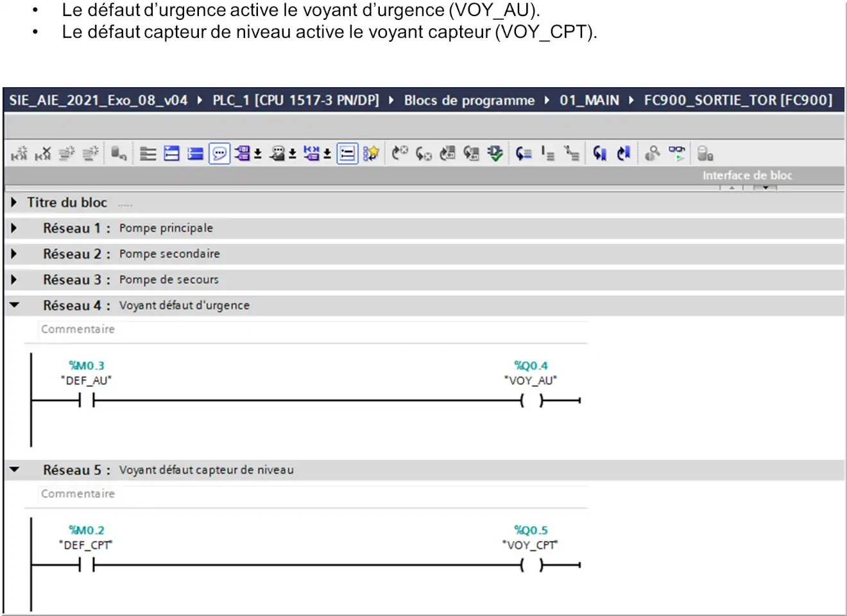Click the Add row toolbar icon
Image resolution: width=847 pixels, height=616 pixels.
point(90,153)
